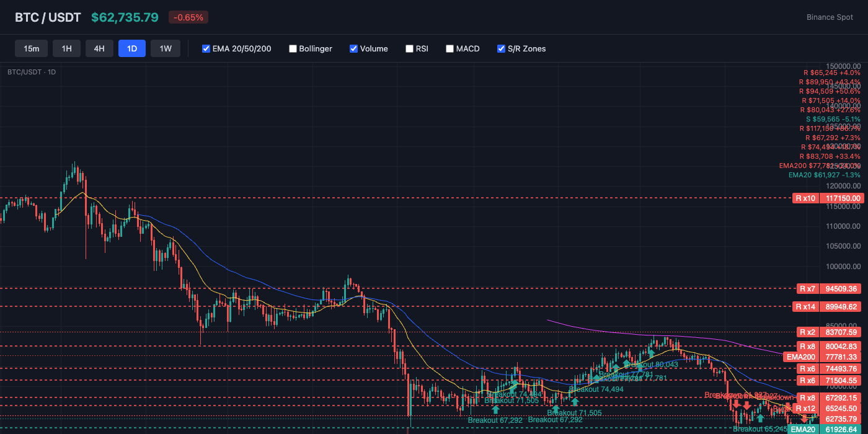Enable the MACD indicator checkbox

[x=449, y=48]
